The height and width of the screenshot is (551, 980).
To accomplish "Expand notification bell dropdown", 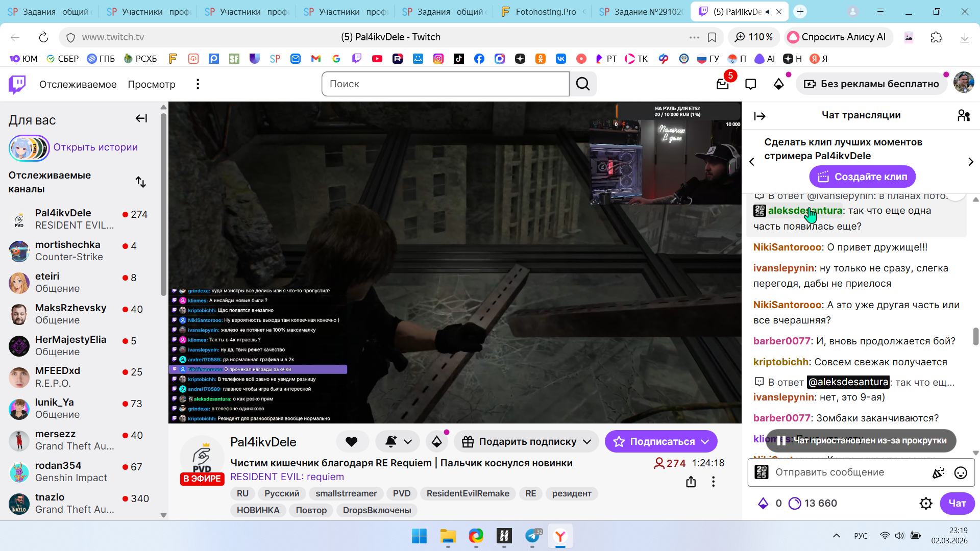I will 408,442.
